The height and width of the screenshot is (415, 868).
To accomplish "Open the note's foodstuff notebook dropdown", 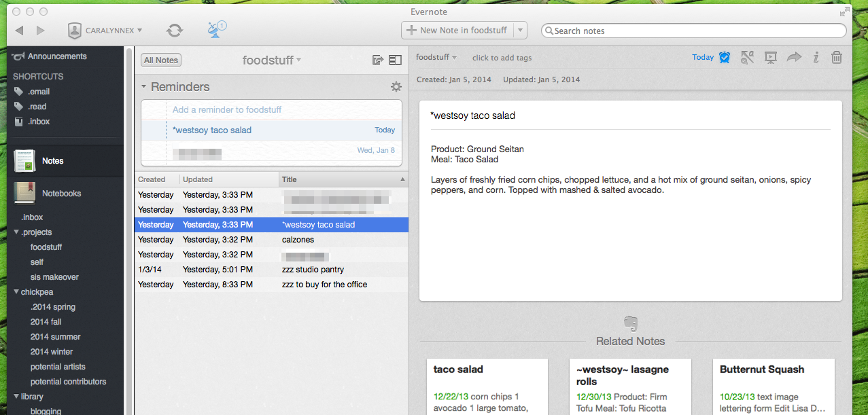I will pos(436,58).
